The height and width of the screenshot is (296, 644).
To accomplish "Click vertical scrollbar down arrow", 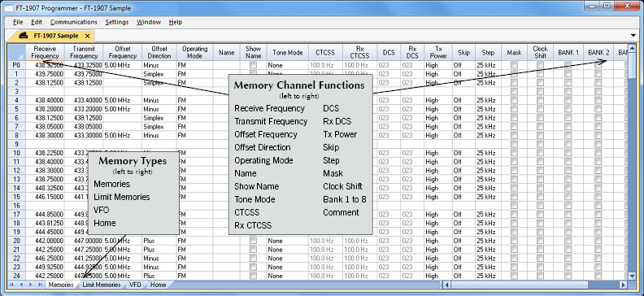I will pos(632,276).
